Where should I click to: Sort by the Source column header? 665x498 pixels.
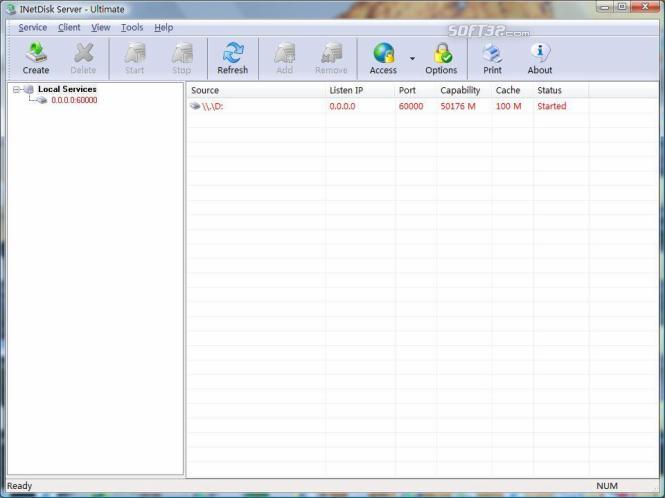point(256,90)
